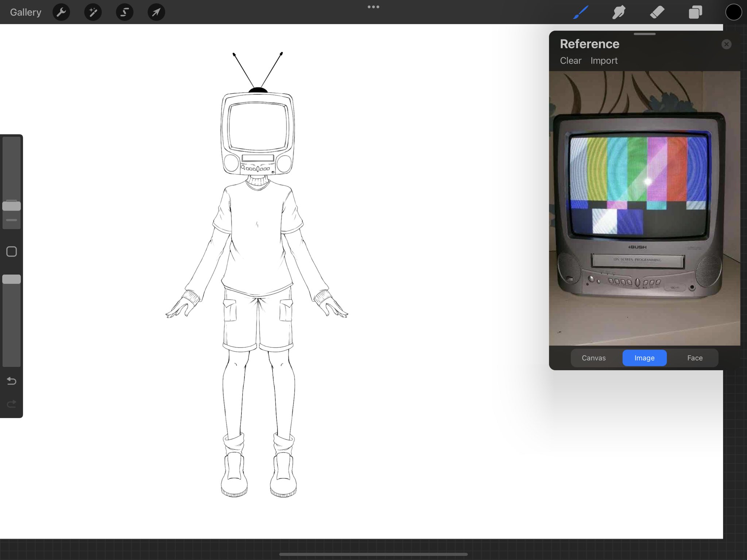747x560 pixels.
Task: Undo the last stroke
Action: [12, 381]
